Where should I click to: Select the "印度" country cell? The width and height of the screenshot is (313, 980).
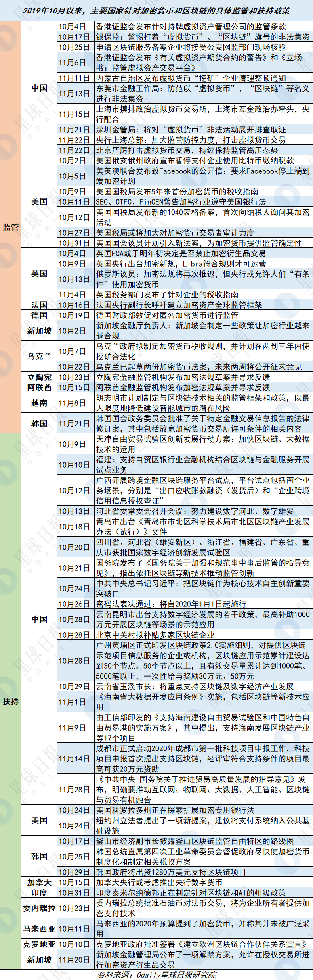pos(39,893)
